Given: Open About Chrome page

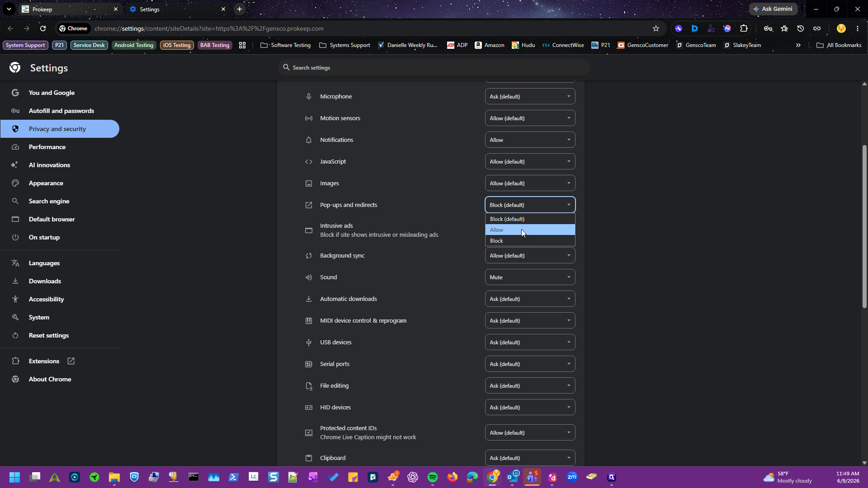Looking at the screenshot, I should coord(60,379).
